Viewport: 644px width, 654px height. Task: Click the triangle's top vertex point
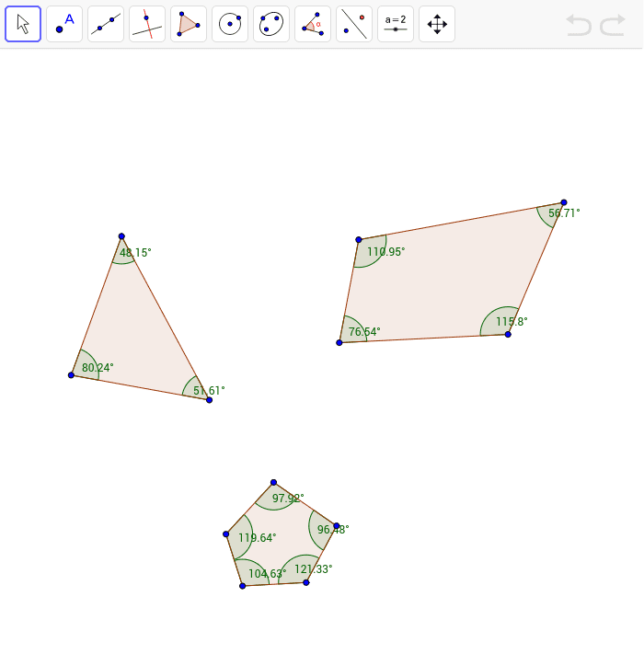click(x=121, y=236)
